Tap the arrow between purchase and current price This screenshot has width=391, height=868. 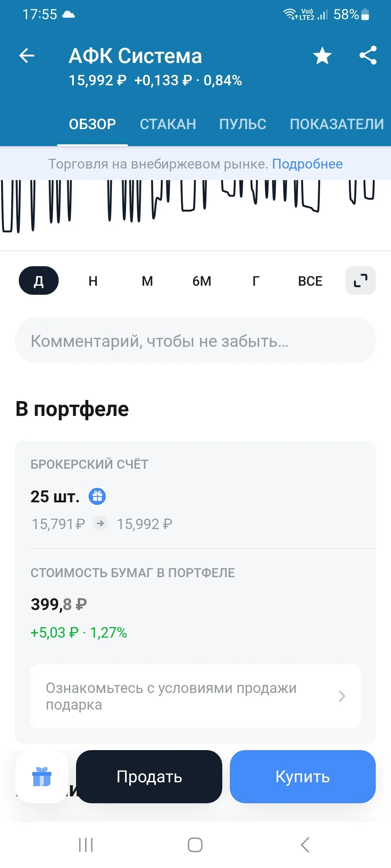[x=100, y=523]
